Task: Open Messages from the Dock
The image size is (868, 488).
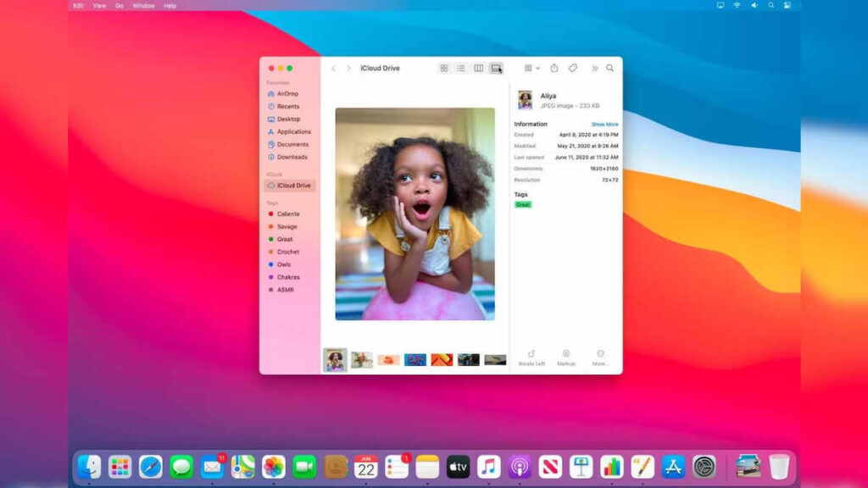Action: tap(181, 467)
